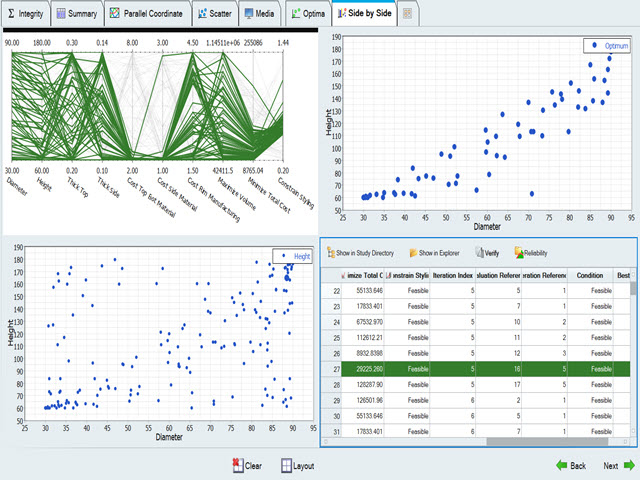640x480 pixels.
Task: Select row 28 with value 128287.90
Action: 476,384
